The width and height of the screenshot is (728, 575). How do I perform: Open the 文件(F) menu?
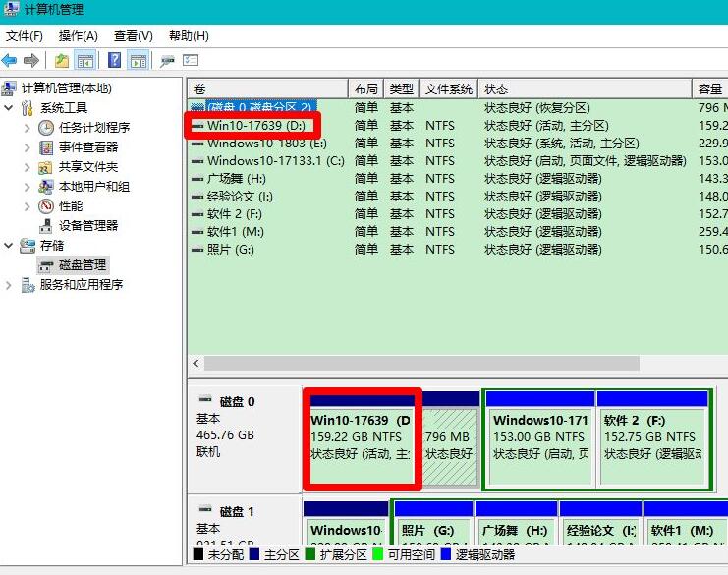pyautogui.click(x=25, y=35)
